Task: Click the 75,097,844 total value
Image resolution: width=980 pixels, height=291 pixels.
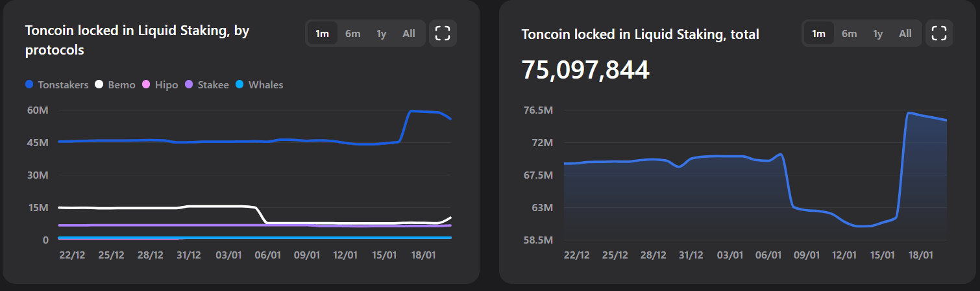Action: pyautogui.click(x=585, y=70)
